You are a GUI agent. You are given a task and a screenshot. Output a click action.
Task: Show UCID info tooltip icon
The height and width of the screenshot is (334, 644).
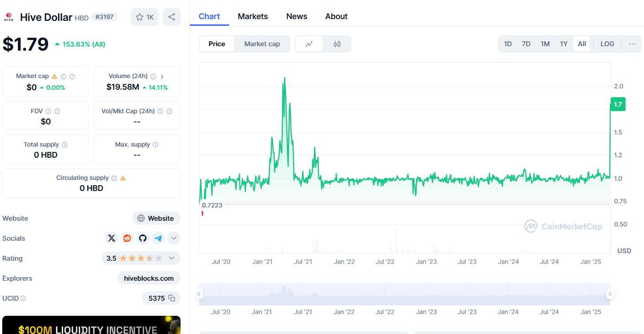(23, 298)
